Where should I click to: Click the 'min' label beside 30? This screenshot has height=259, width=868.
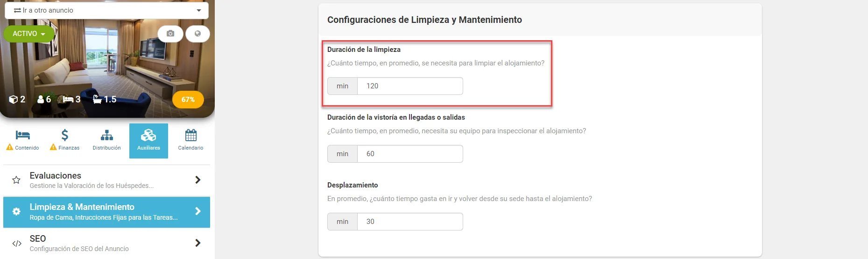point(342,222)
